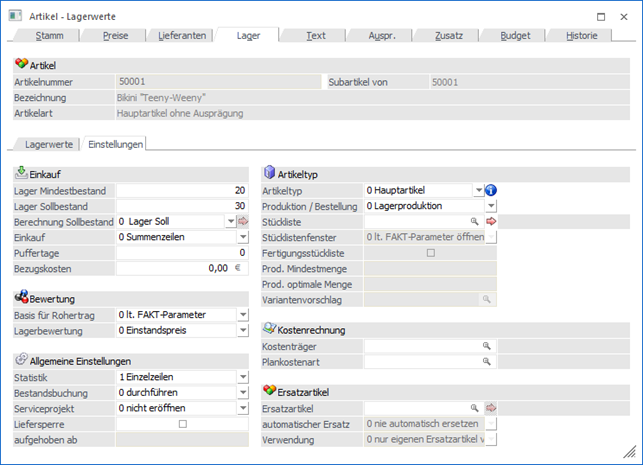643x465 pixels.
Task: Click red arrow next to Berechnung Sollbestand
Action: pos(242,221)
